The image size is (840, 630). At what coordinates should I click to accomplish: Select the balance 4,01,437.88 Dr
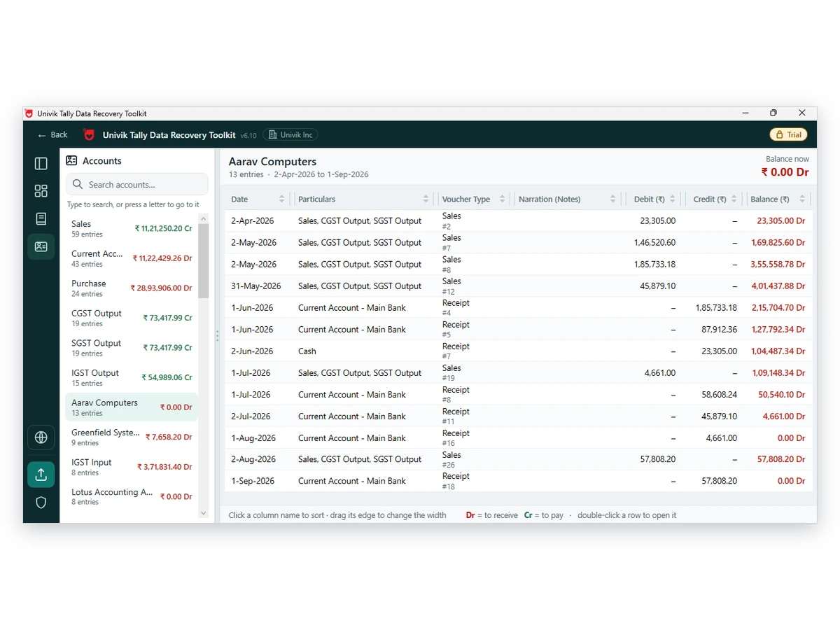coord(778,286)
